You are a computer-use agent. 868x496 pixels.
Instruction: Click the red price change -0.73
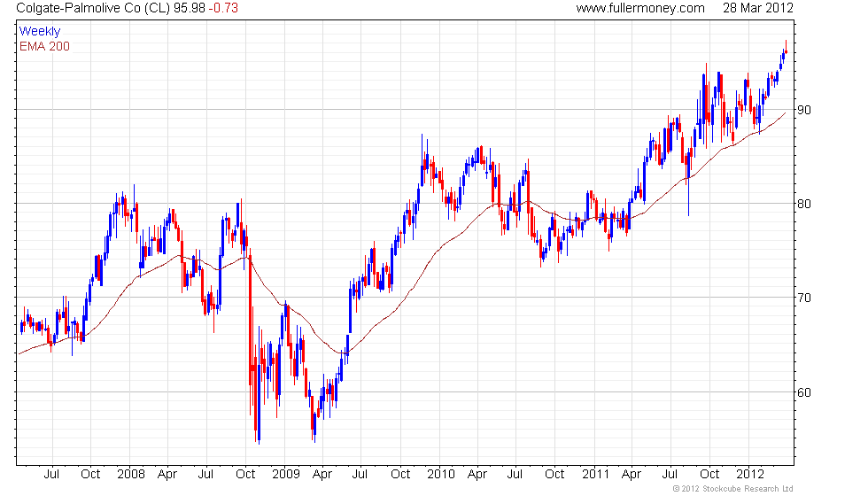223,8
